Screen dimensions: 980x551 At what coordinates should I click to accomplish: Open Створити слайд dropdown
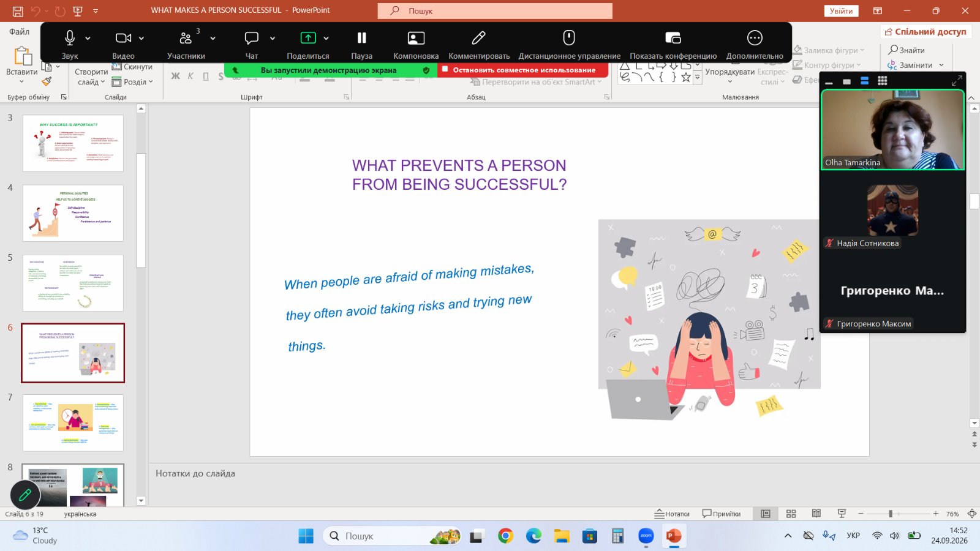click(90, 77)
